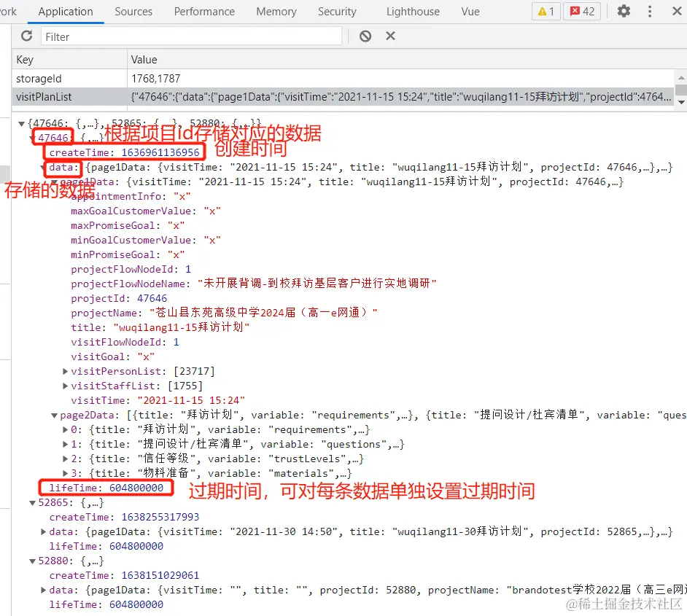Screen dimensions: 687x616
Task: Click the errors counter badge showing 42
Action: [582, 12]
